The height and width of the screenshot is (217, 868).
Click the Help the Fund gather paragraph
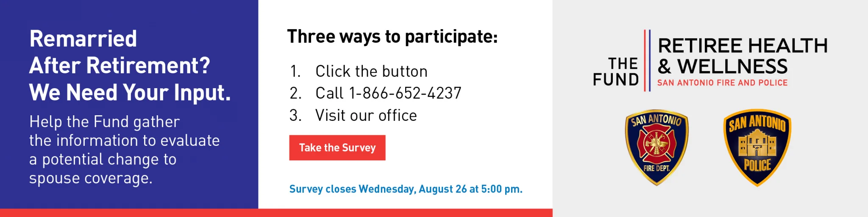pyautogui.click(x=124, y=150)
